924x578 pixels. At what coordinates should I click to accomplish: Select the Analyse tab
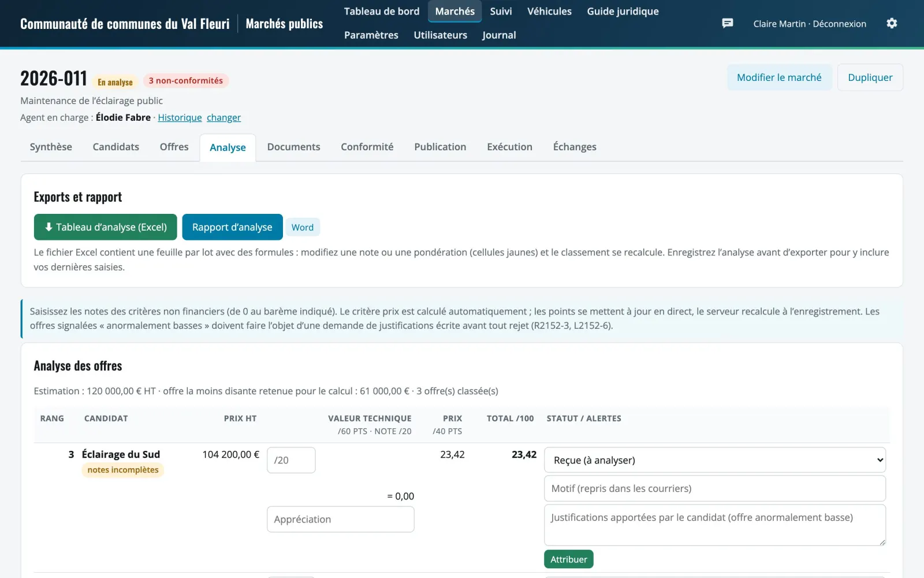[228, 147]
